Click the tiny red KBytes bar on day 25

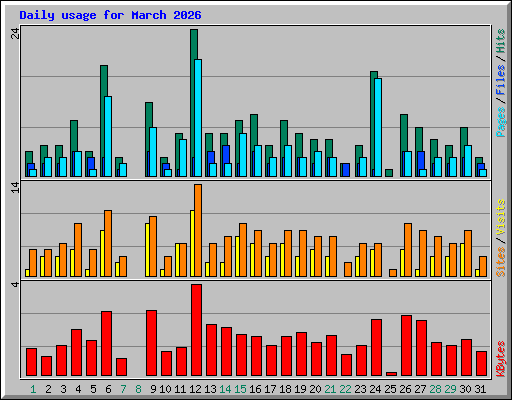[391, 374]
